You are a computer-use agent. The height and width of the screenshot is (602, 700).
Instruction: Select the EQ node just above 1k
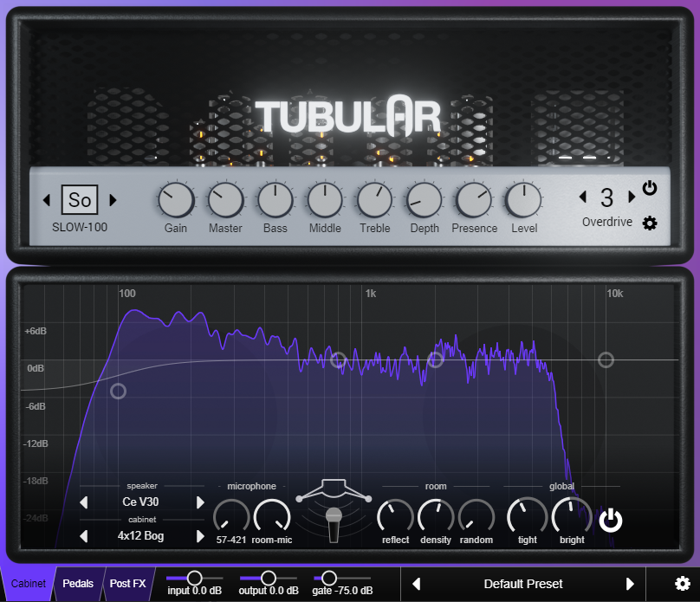[x=435, y=359]
